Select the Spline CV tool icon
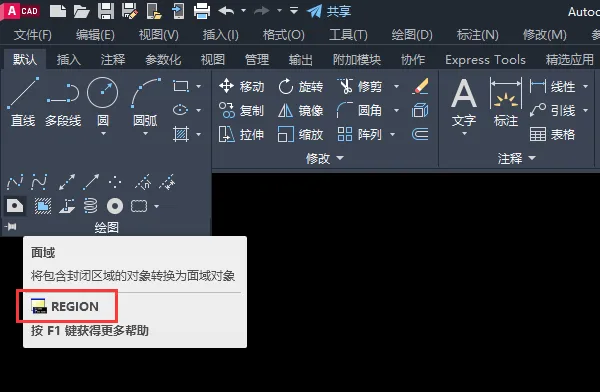600x392 pixels. [x=39, y=182]
